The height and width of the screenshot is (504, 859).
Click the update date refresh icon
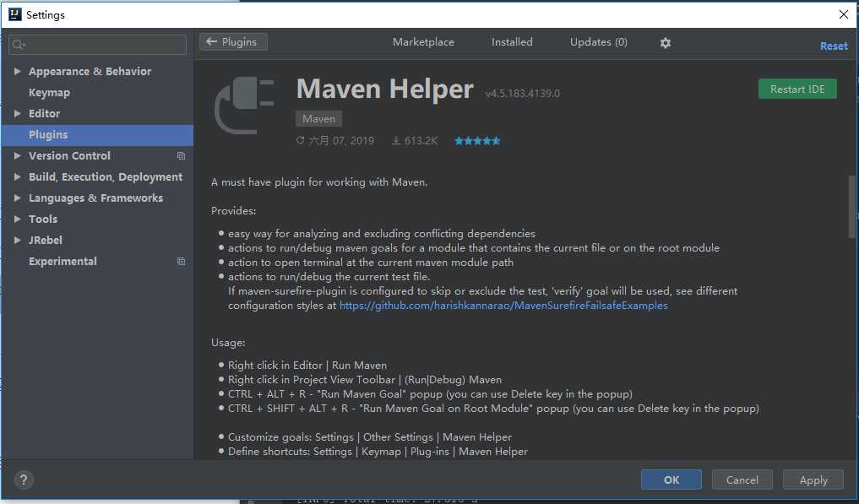coord(300,140)
